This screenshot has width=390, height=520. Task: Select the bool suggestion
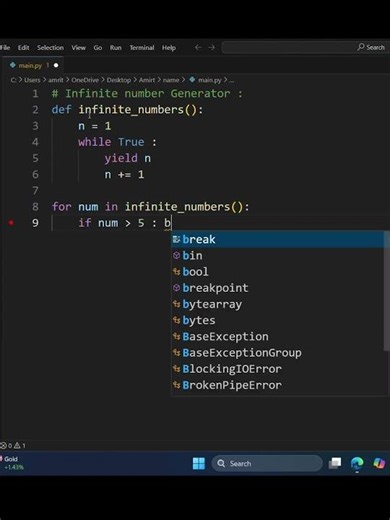tap(277, 272)
